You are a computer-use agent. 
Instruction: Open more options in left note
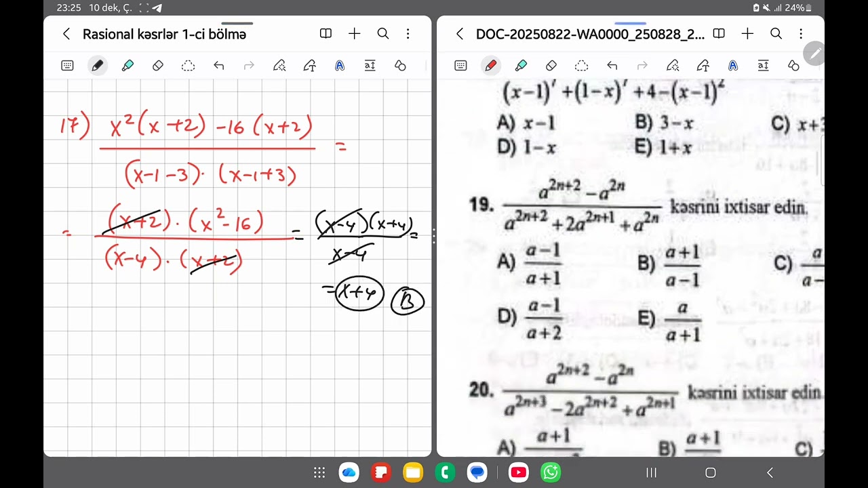click(x=408, y=34)
